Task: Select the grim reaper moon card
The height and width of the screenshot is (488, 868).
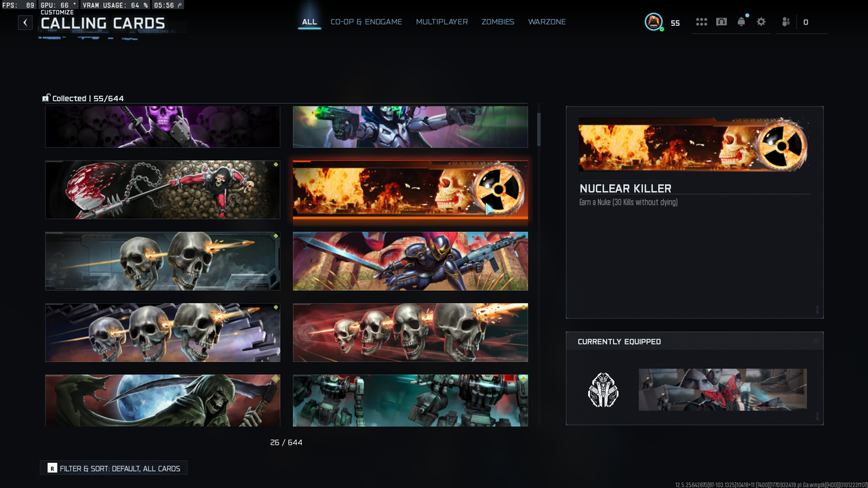Action: pyautogui.click(x=163, y=400)
